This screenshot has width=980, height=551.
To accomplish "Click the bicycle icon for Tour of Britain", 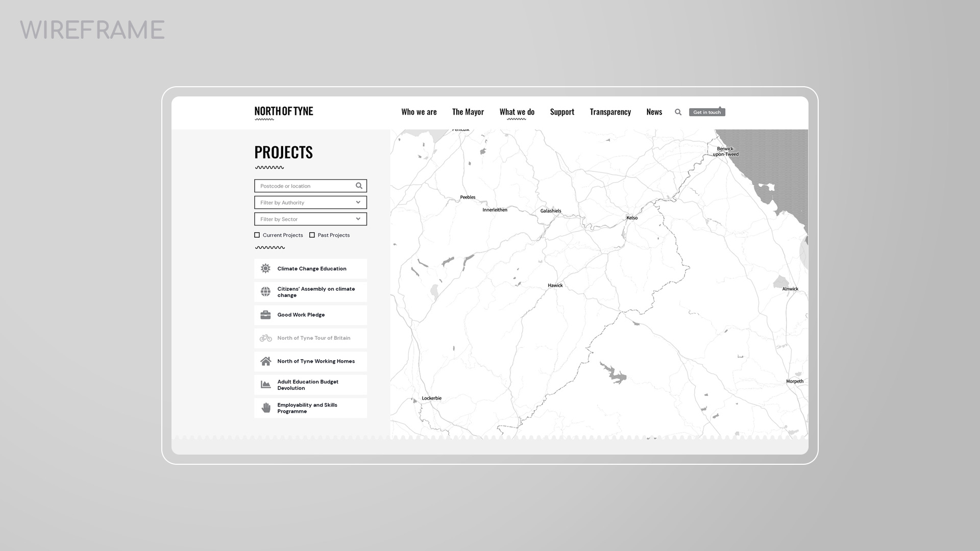I will (x=265, y=338).
